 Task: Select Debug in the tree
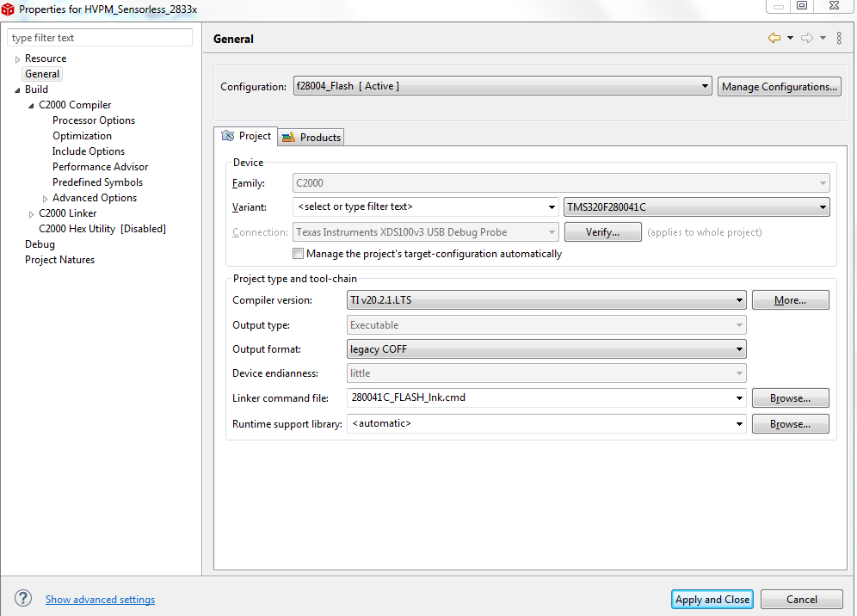coord(40,244)
